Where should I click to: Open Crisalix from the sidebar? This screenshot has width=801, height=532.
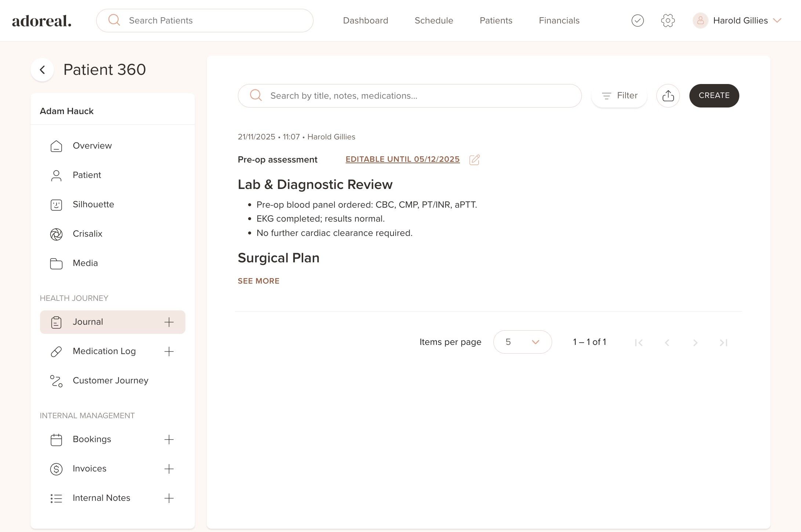pos(87,234)
